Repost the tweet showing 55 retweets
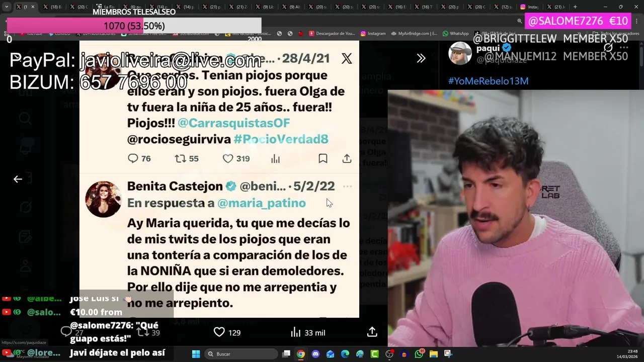Screen dimensions: 644x362 tap(180, 158)
